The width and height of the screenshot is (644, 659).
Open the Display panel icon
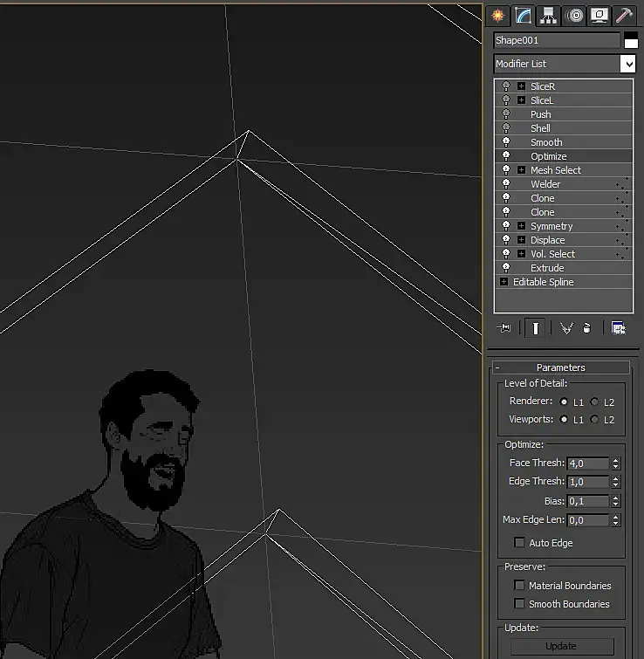coord(599,15)
